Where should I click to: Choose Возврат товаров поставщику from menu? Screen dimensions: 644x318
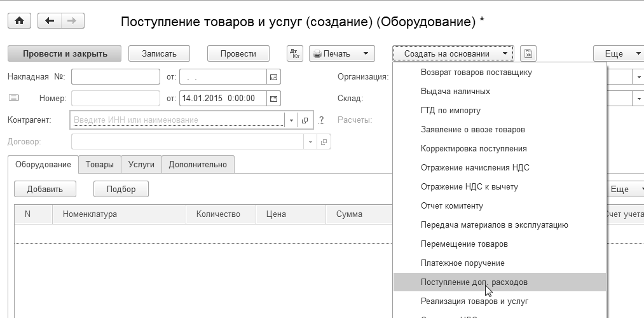tap(476, 72)
